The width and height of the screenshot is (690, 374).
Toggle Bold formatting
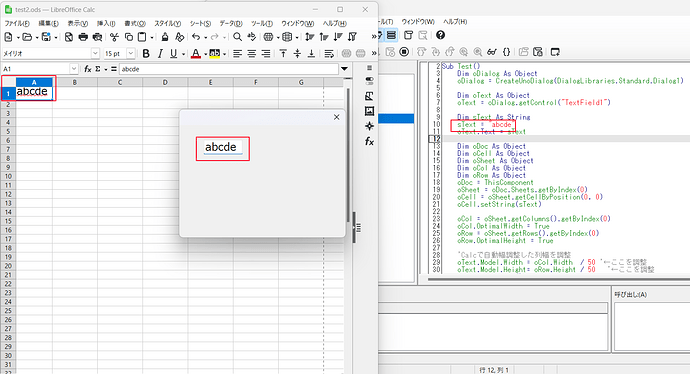[146, 54]
